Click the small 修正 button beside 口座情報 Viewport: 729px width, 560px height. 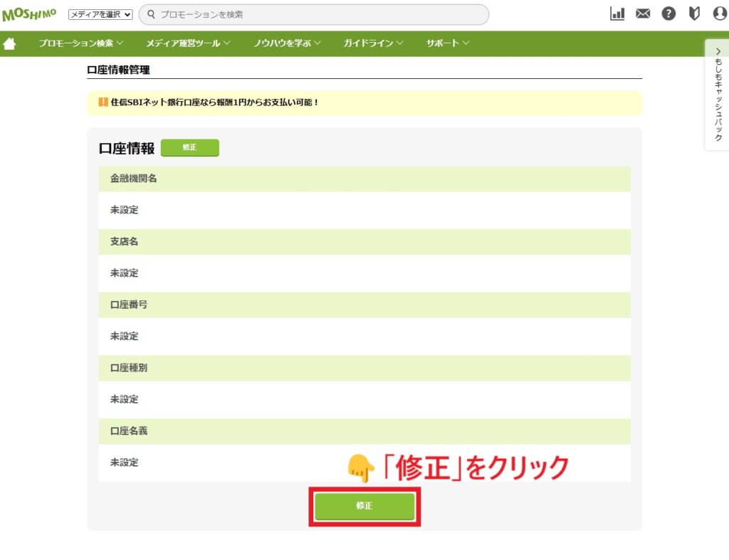tap(189, 147)
